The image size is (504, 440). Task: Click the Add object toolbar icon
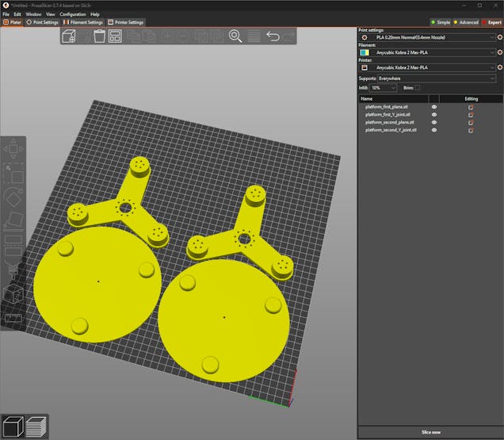(69, 36)
